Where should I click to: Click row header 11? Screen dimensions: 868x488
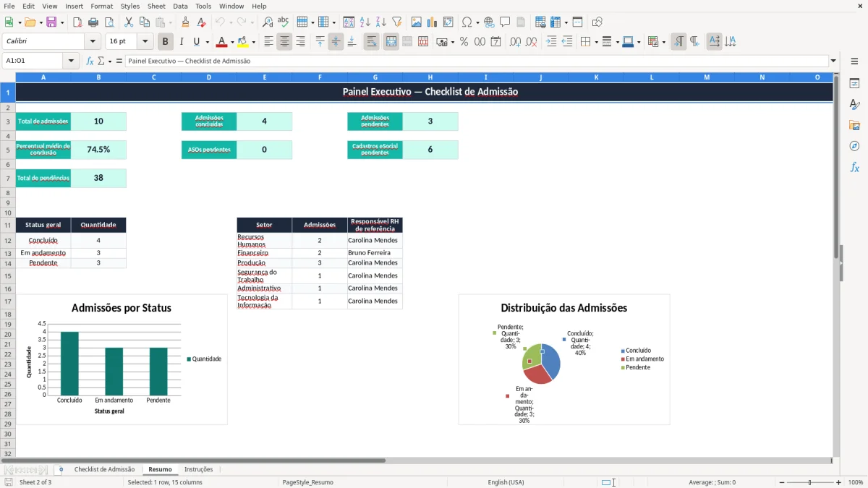7,225
